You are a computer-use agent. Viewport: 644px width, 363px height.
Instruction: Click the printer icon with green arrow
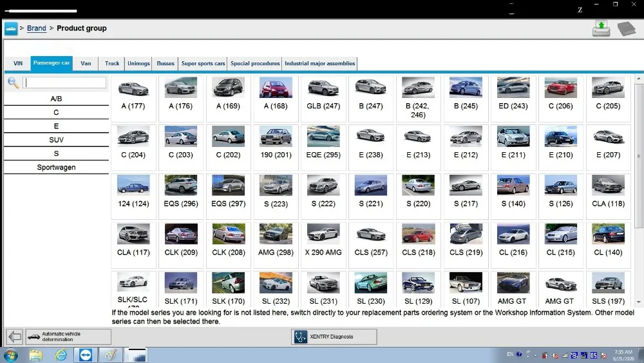pyautogui.click(x=601, y=28)
